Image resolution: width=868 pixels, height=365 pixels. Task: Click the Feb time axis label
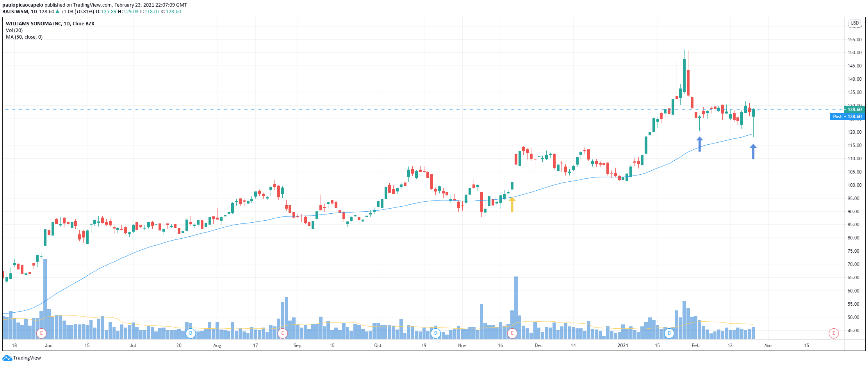(x=695, y=346)
